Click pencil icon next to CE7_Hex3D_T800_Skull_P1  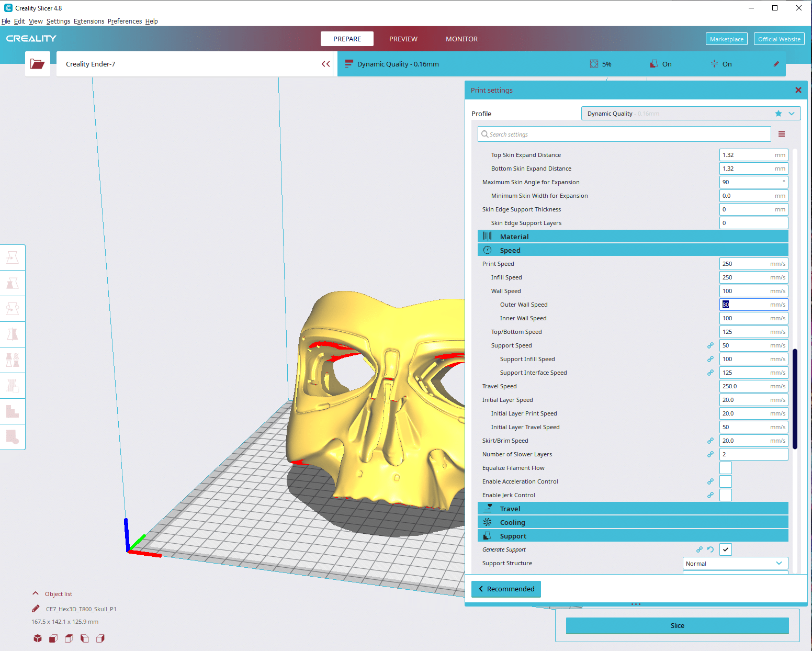[36, 609]
